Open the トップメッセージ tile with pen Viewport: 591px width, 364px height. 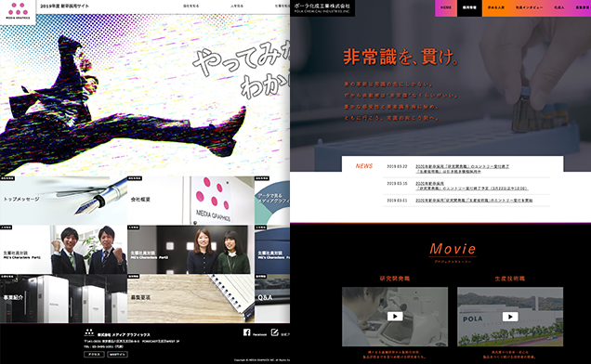click(63, 201)
